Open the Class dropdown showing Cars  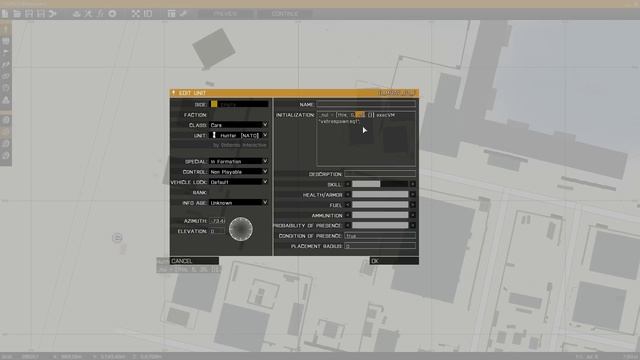point(238,125)
